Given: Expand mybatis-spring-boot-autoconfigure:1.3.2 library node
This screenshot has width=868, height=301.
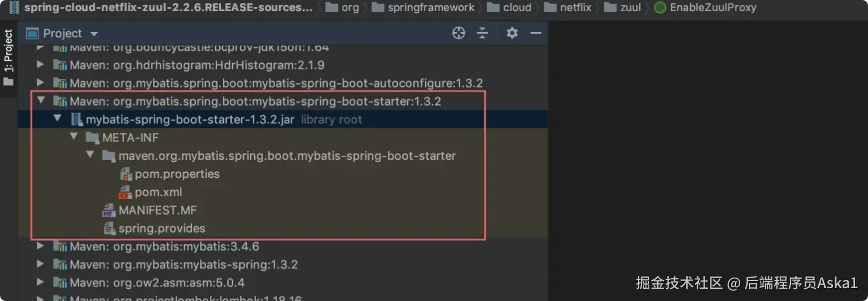Looking at the screenshot, I should (x=40, y=83).
